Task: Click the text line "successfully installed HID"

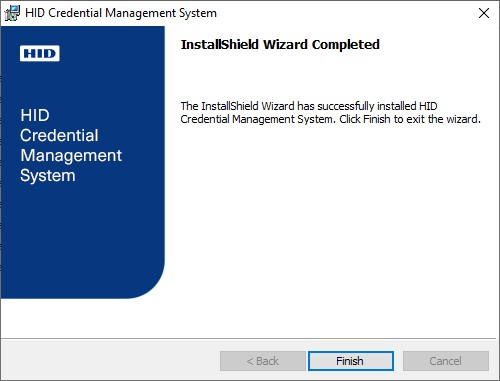Action: 377,106
